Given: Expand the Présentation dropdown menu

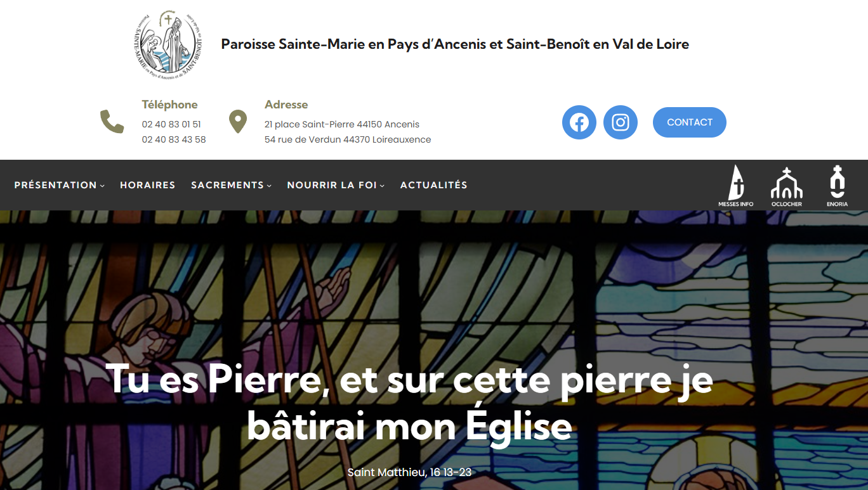Looking at the screenshot, I should tap(60, 185).
